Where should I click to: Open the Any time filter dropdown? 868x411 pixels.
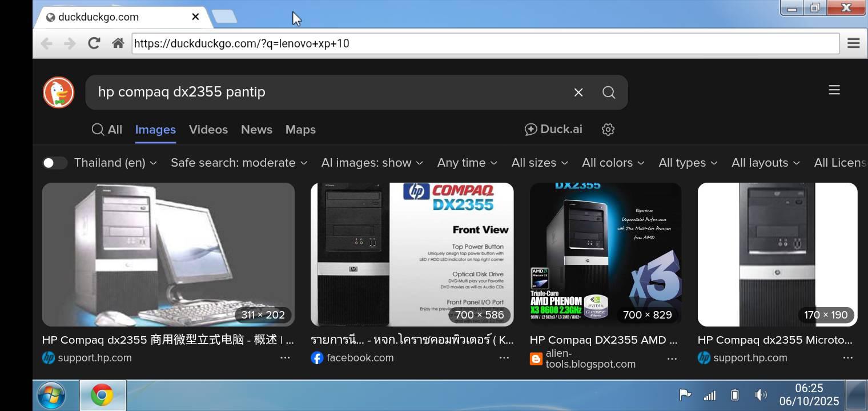coord(467,163)
